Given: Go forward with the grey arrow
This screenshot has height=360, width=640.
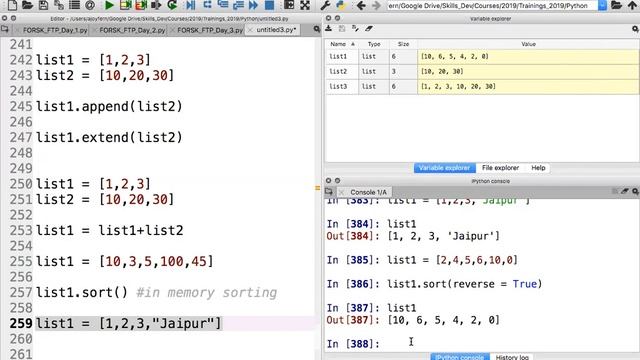Looking at the screenshot, I should pyautogui.click(x=376, y=5).
